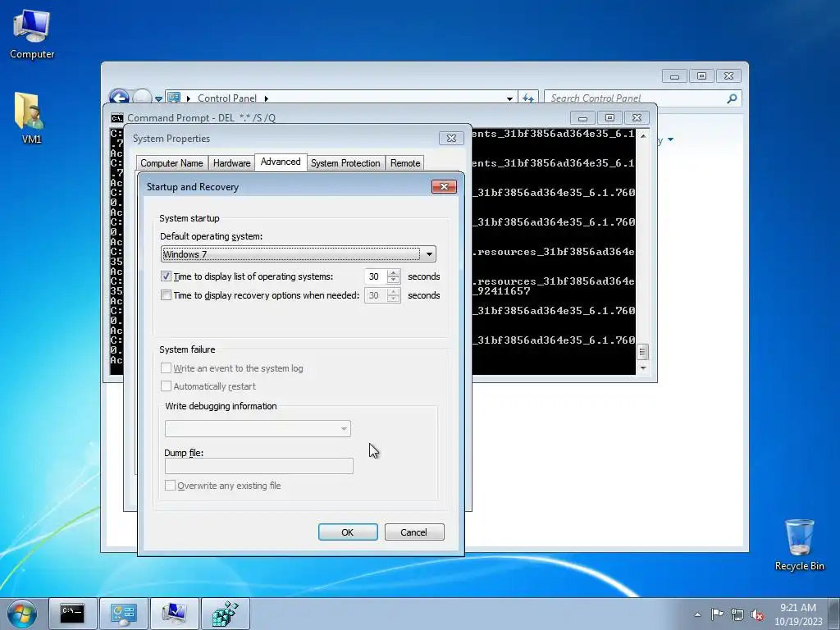Cancel the Startup and Recovery dialog

click(x=414, y=532)
